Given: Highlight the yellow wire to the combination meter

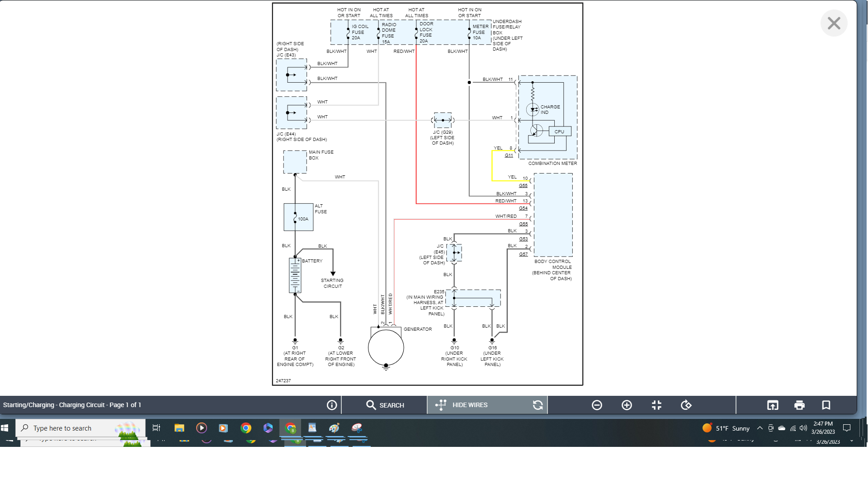Looking at the screenshot, I should [x=492, y=165].
